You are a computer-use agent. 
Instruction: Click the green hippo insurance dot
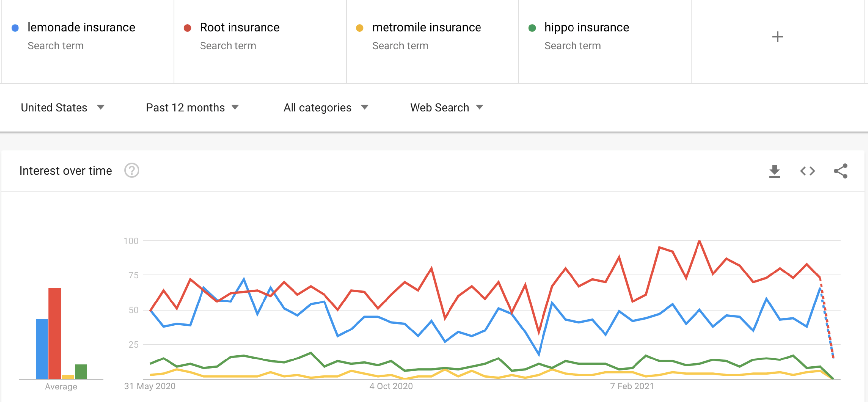pos(532,28)
